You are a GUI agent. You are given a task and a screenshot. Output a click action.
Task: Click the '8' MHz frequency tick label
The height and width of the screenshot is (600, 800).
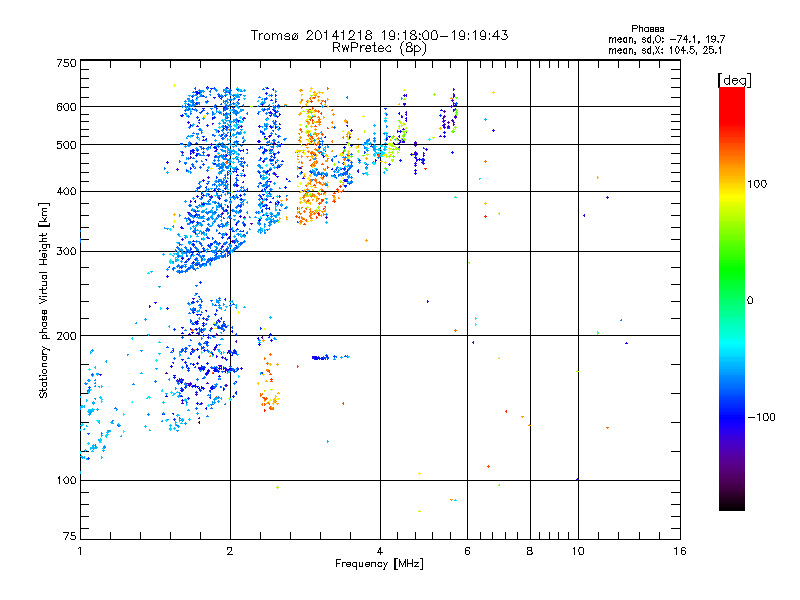(530, 551)
